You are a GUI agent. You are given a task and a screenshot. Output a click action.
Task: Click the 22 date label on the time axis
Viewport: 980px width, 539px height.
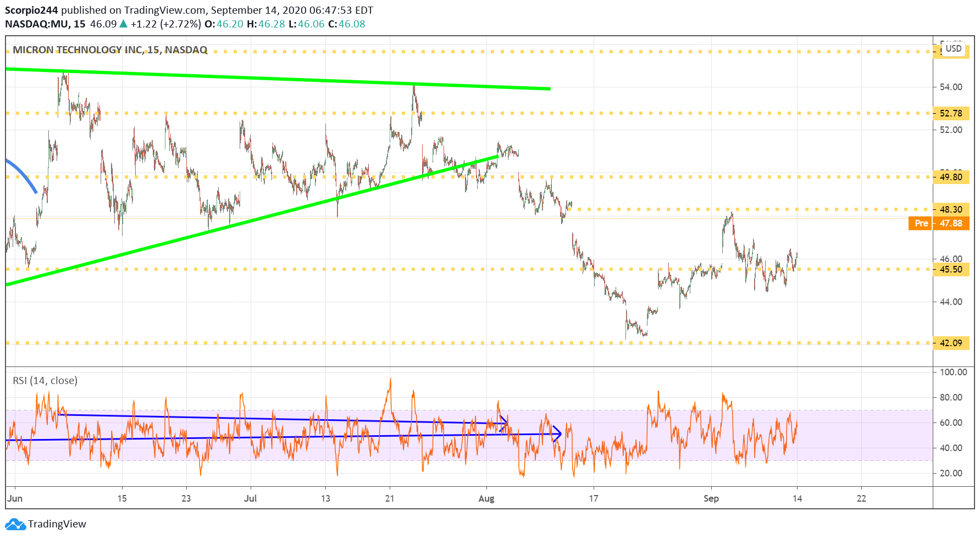861,498
